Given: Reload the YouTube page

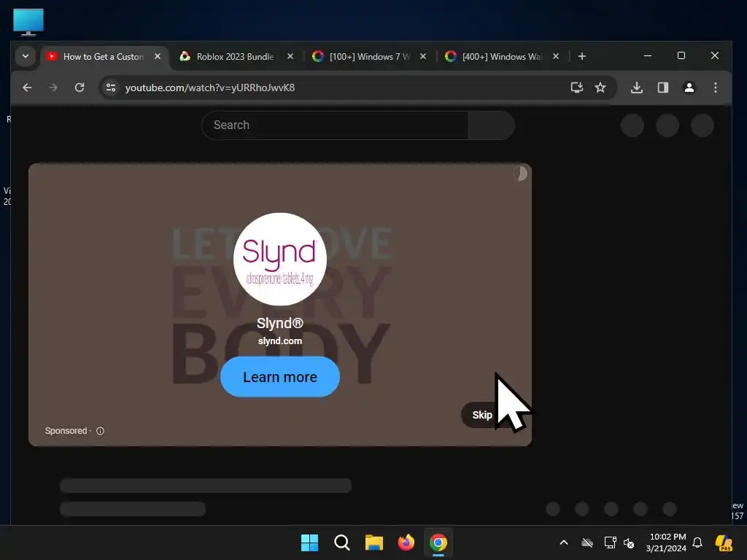Looking at the screenshot, I should [80, 87].
